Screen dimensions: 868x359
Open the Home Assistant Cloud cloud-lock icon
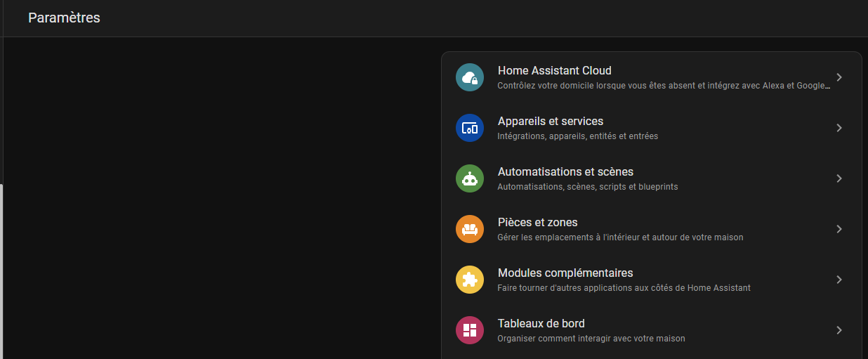click(470, 77)
